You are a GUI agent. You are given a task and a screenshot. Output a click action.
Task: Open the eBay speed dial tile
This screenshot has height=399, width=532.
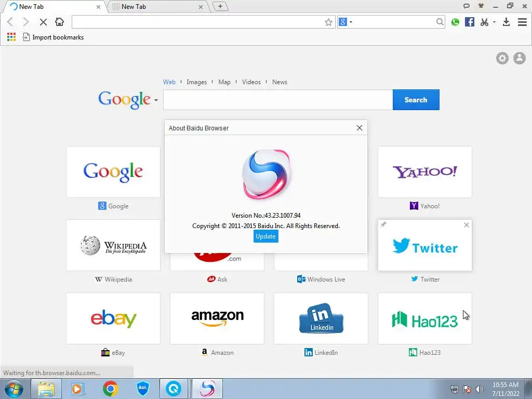pos(113,318)
